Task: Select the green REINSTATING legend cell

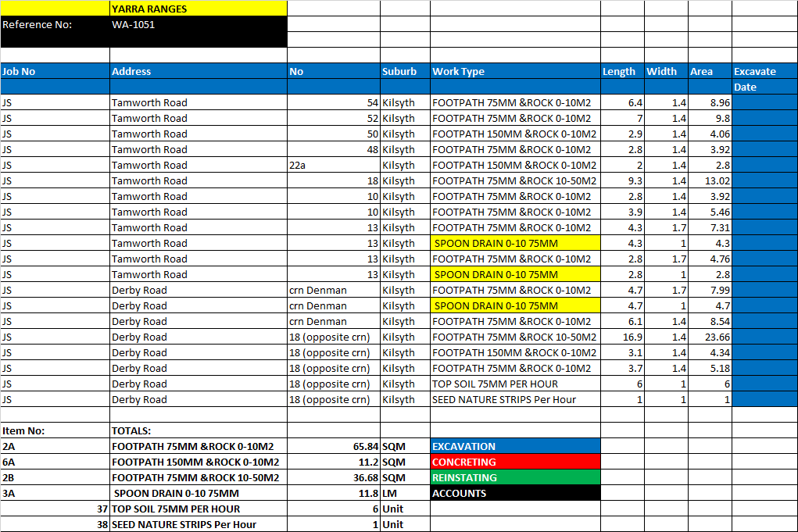Action: tap(514, 477)
